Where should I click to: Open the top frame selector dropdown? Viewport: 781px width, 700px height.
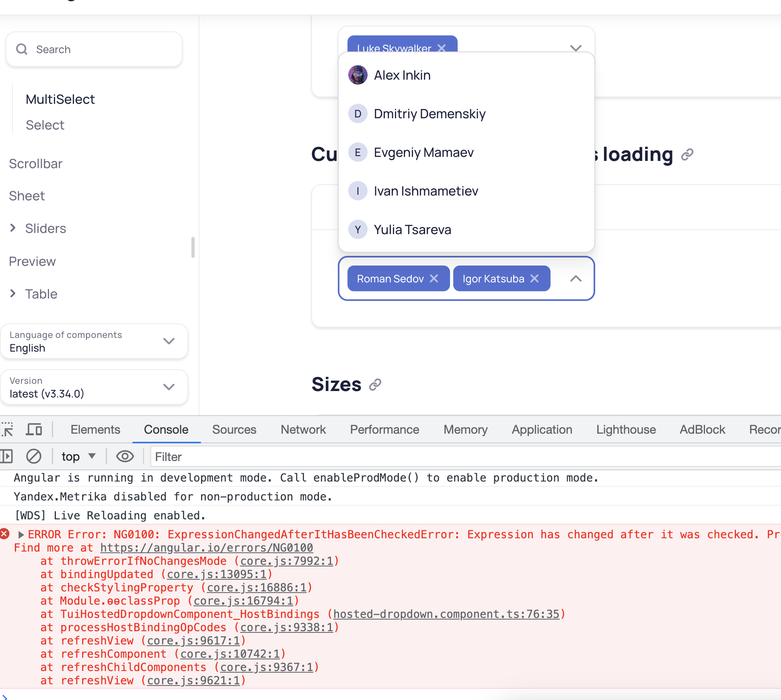[x=79, y=456]
